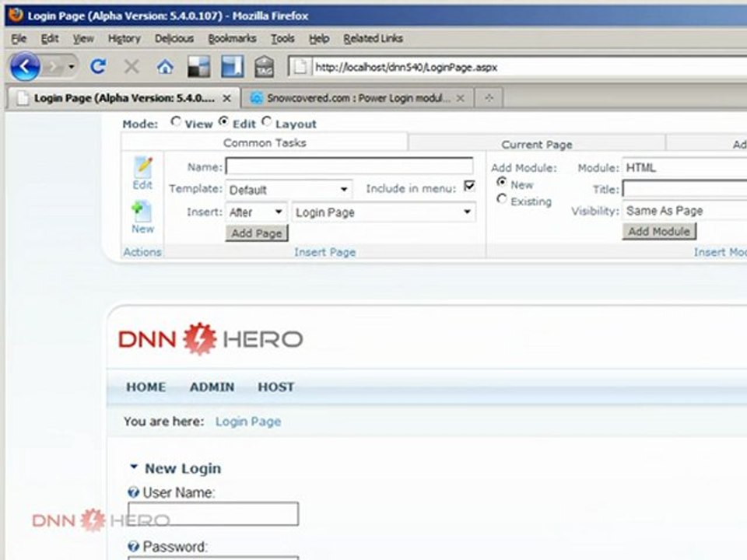The width and height of the screenshot is (747, 560).
Task: Click the Add Page button
Action: click(256, 233)
